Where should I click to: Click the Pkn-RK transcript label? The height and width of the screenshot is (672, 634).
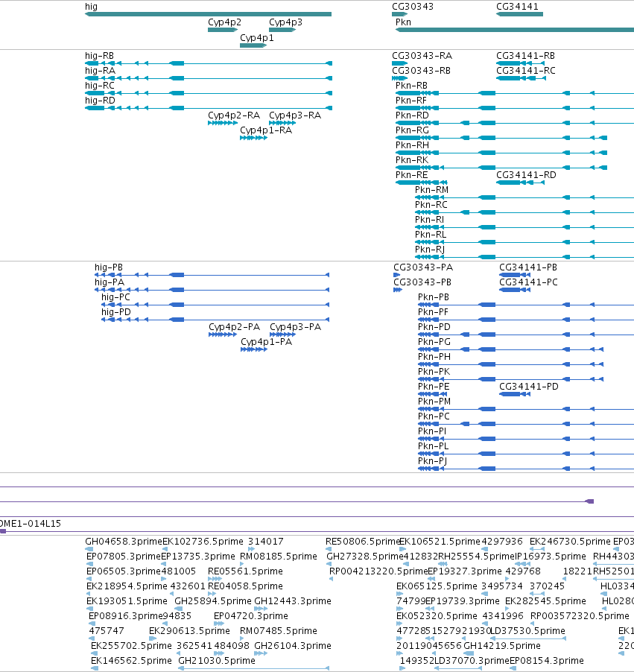412,160
